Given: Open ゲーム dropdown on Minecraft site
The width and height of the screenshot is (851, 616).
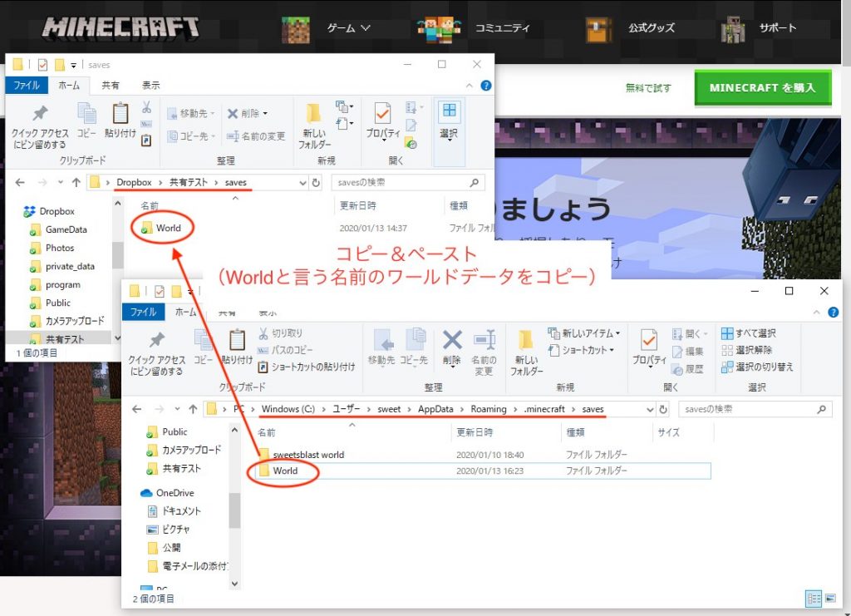Looking at the screenshot, I should pyautogui.click(x=348, y=27).
